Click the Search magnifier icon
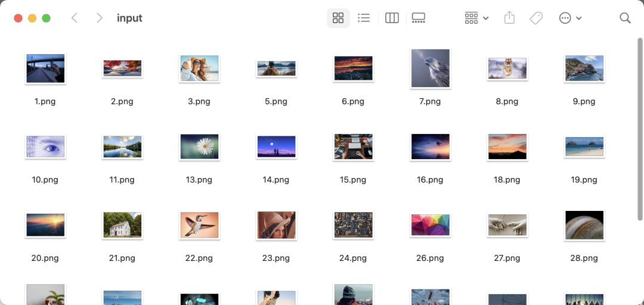Viewport: 644px width, 305px height. pyautogui.click(x=625, y=18)
